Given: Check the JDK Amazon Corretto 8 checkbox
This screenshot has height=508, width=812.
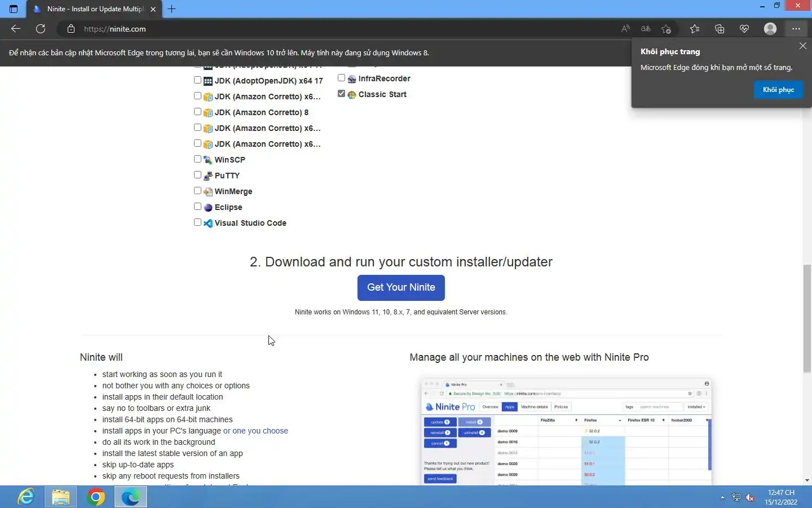Looking at the screenshot, I should pyautogui.click(x=197, y=112).
